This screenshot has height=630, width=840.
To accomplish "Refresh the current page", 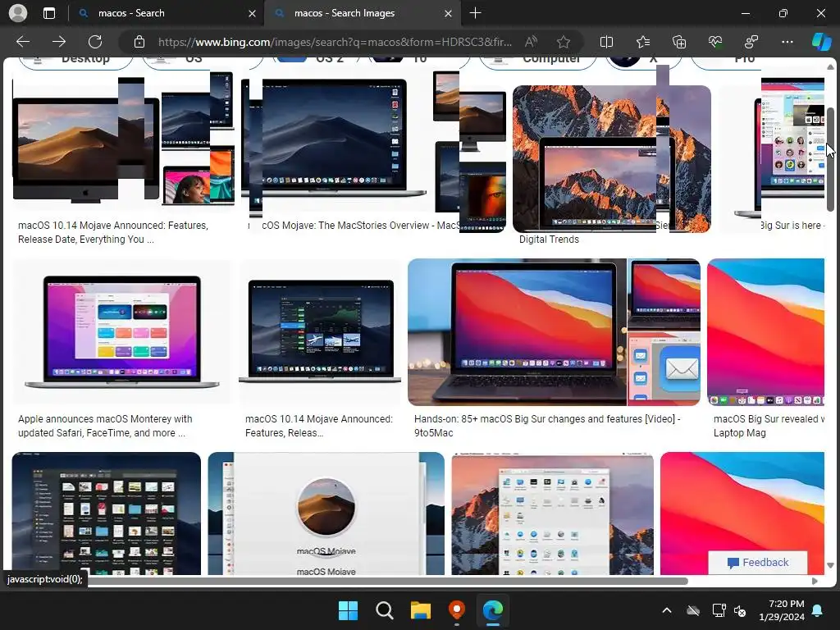I will 95,42.
